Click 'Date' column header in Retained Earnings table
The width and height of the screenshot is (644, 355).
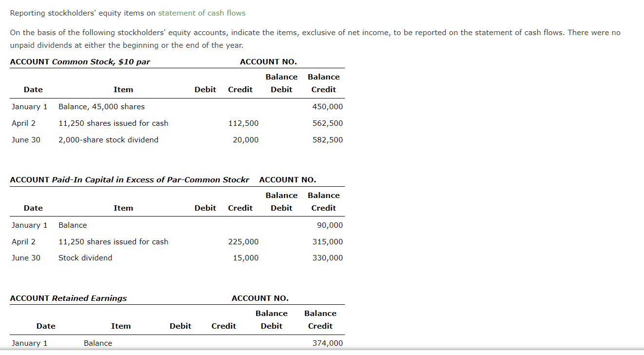click(x=46, y=326)
